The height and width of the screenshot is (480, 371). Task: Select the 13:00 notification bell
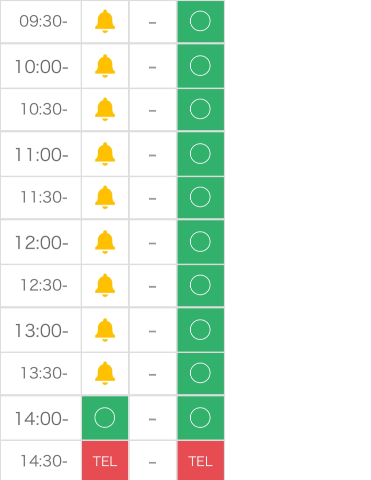(105, 330)
